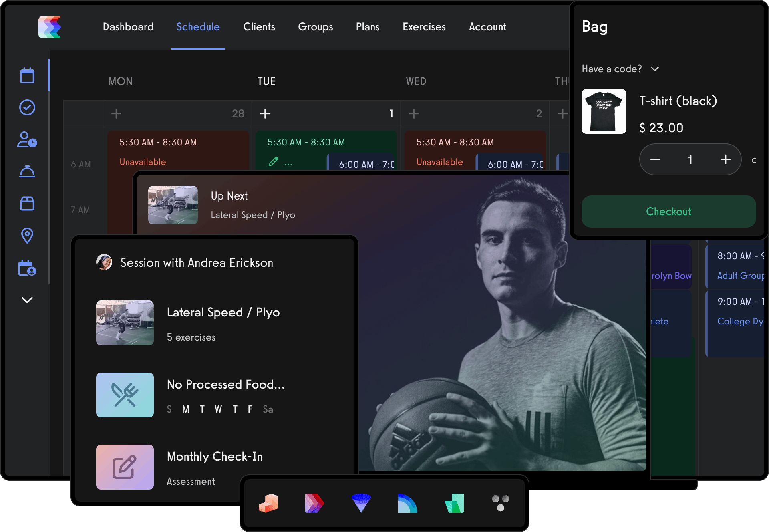The image size is (769, 532).
Task: Toggle Saturday in the habit day row
Action: pos(268,409)
